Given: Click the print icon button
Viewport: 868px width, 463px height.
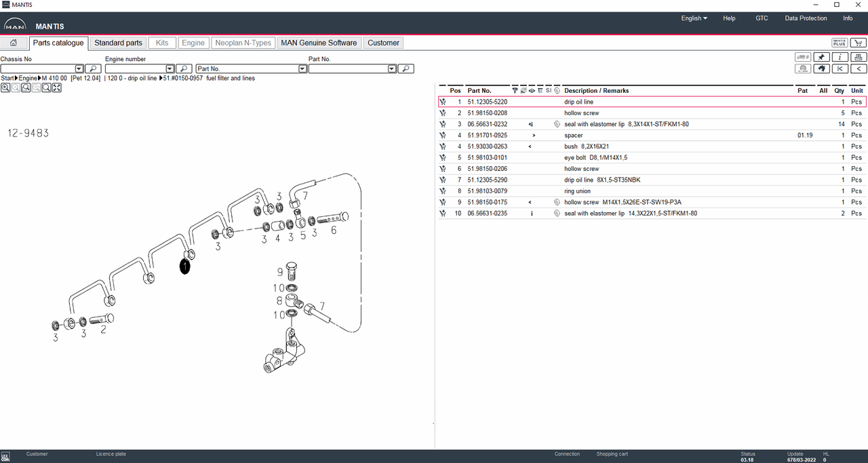Looking at the screenshot, I should (x=859, y=58).
